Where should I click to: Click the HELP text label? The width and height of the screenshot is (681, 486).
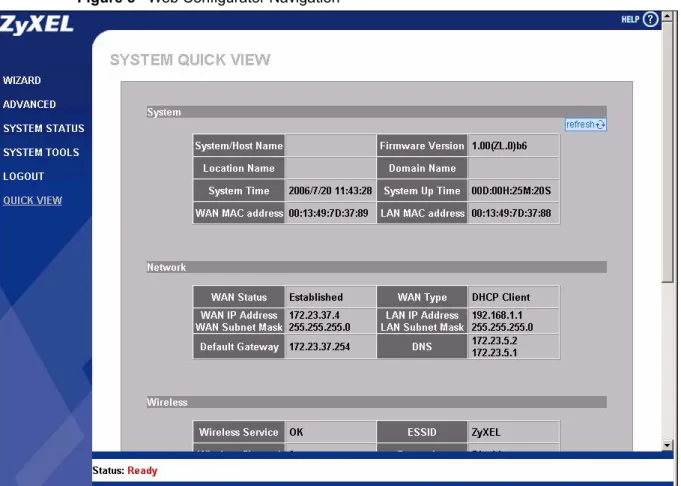tap(630, 20)
